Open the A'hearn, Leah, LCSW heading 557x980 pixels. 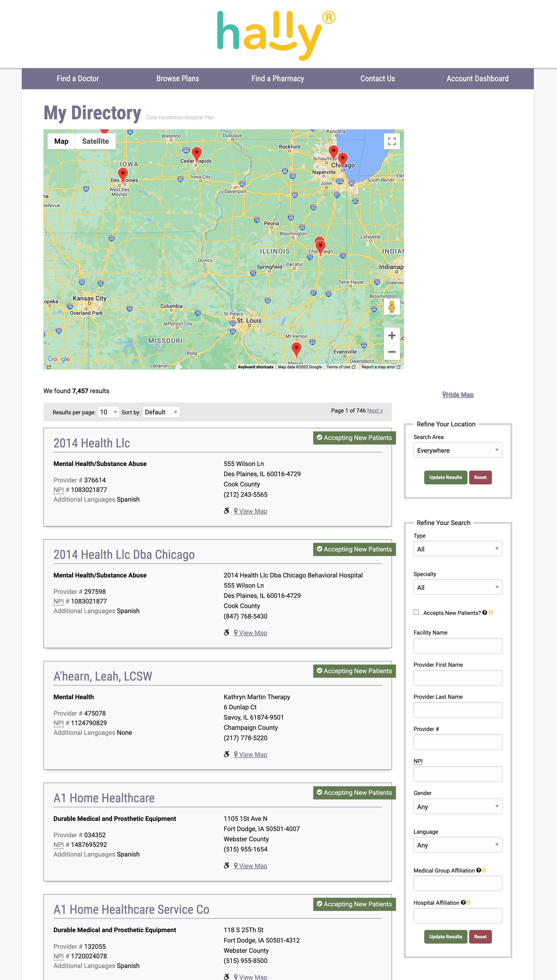[103, 677]
